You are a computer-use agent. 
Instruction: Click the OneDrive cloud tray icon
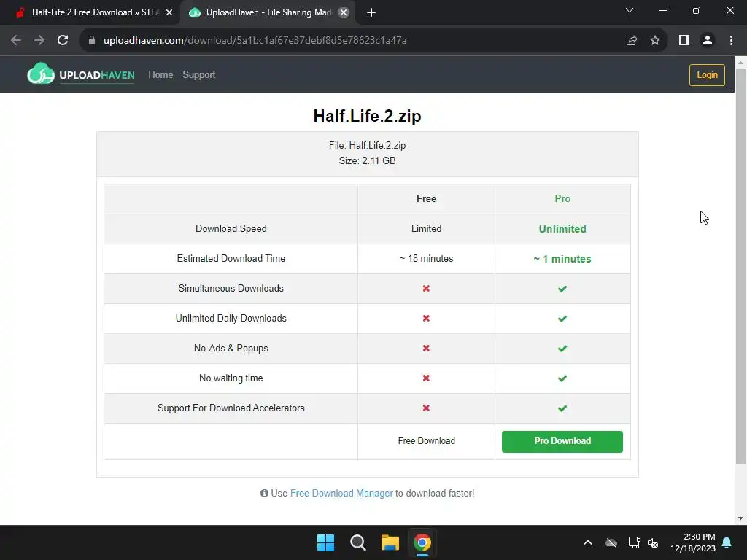tap(611, 542)
